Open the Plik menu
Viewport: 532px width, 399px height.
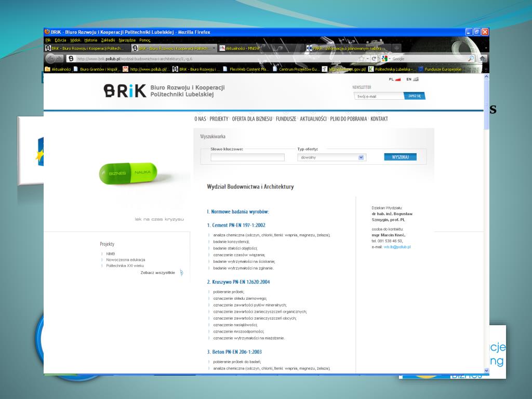[x=48, y=40]
